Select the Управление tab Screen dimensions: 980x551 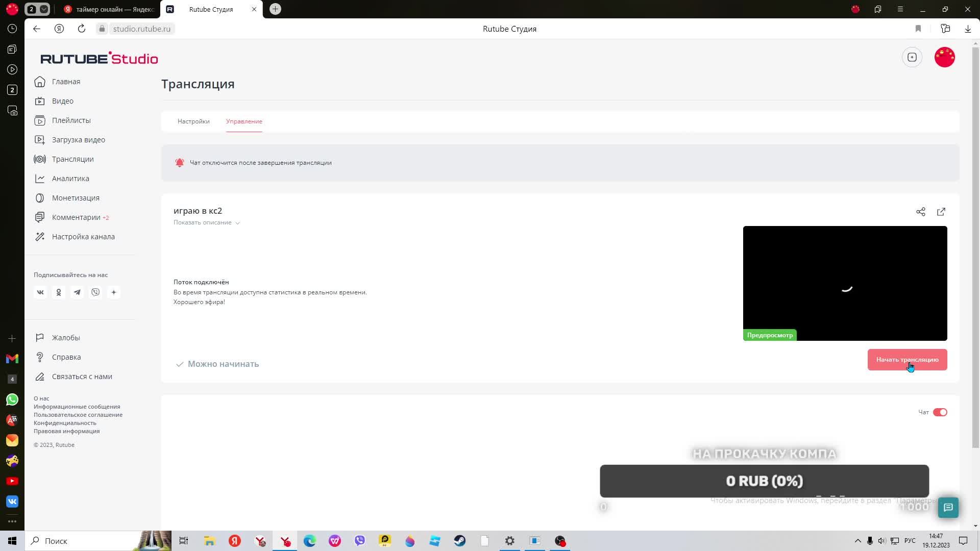(x=244, y=121)
